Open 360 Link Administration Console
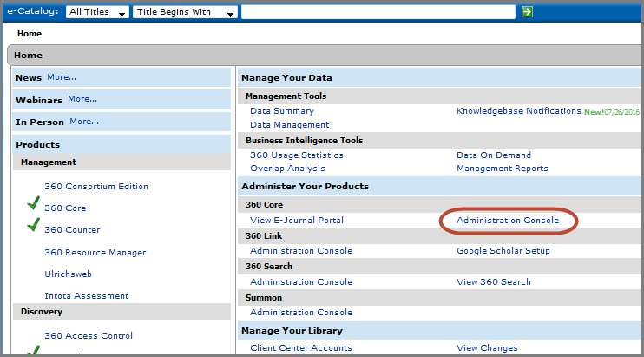 [x=301, y=251]
